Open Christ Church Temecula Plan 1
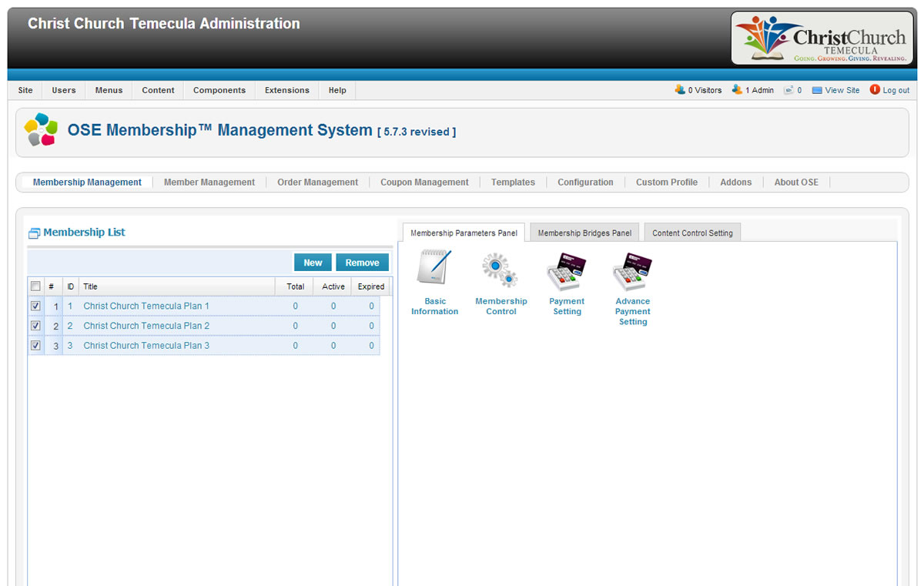924x586 pixels. tap(146, 306)
